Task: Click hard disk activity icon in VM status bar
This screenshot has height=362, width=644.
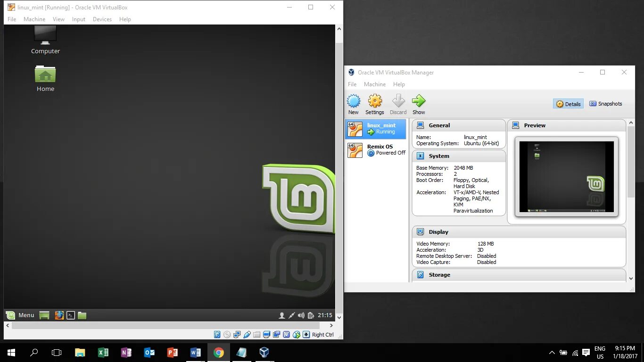Action: coord(217,335)
